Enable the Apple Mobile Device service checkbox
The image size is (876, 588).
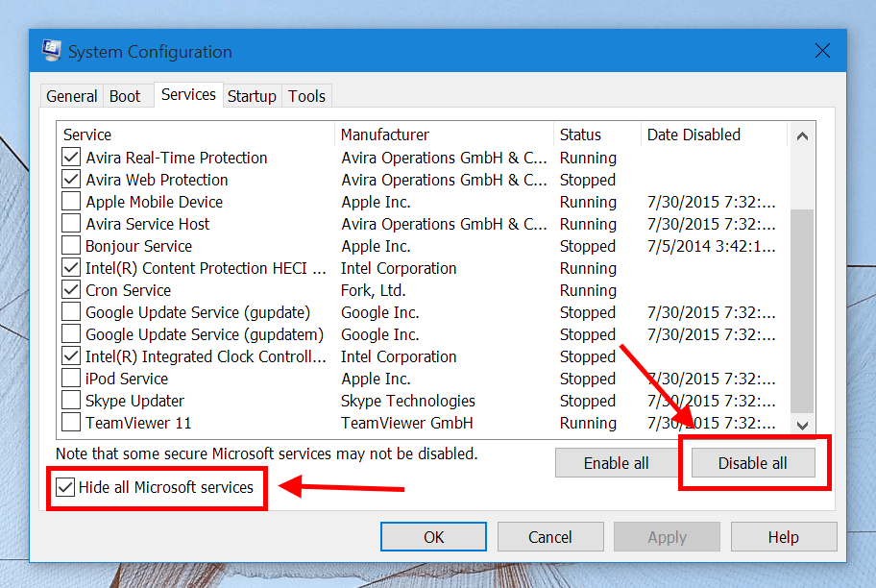click(x=71, y=201)
